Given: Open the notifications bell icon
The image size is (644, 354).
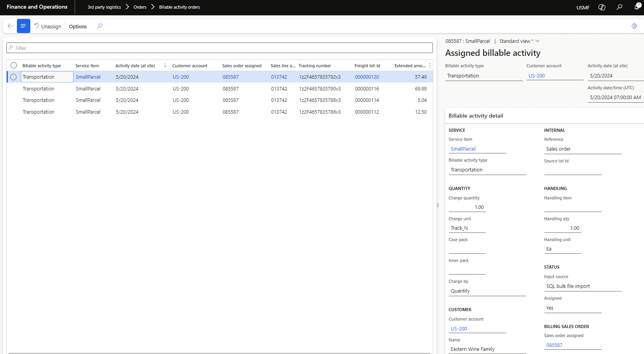Looking at the screenshot, I should (x=637, y=7).
